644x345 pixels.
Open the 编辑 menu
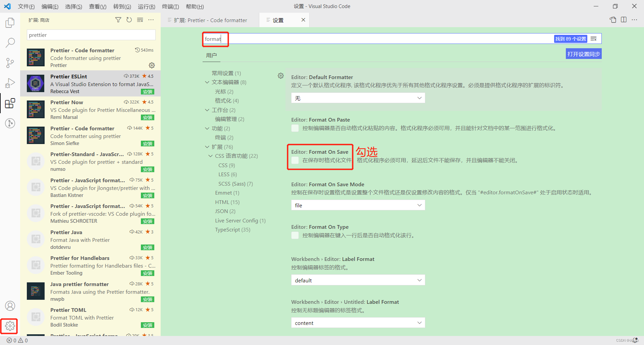pyautogui.click(x=50, y=6)
